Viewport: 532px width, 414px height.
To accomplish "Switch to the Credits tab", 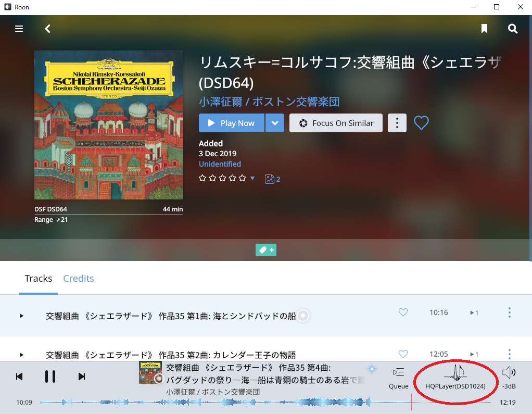I will (x=79, y=279).
